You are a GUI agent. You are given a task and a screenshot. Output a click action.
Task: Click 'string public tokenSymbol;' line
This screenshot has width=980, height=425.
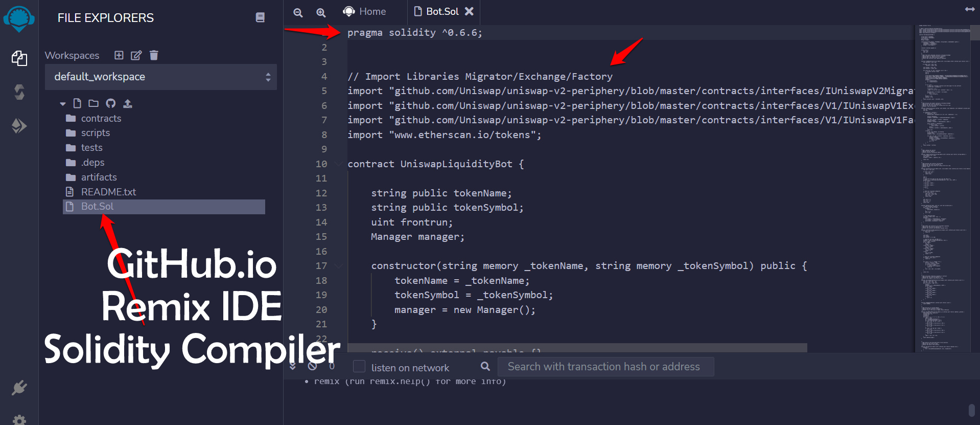(447, 207)
